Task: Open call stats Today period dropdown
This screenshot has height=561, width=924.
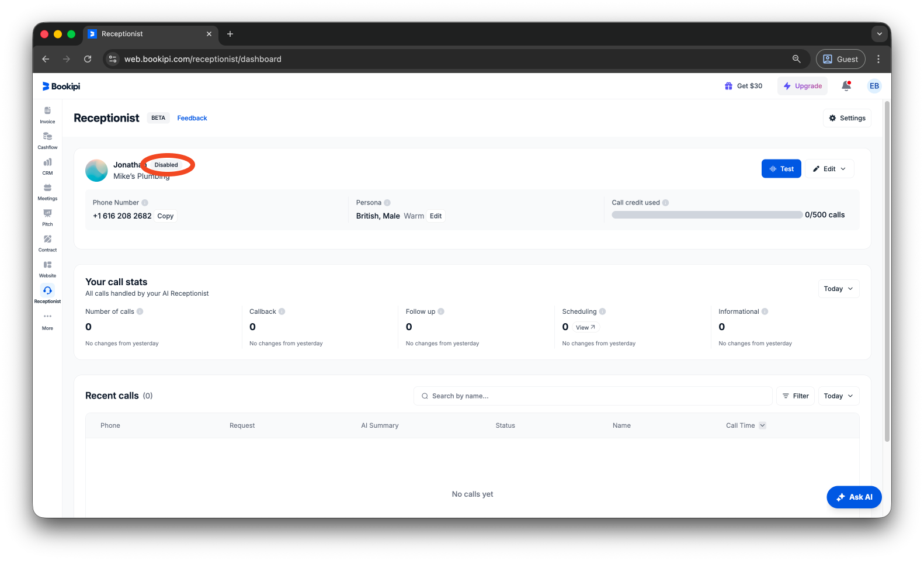Action: 838,289
